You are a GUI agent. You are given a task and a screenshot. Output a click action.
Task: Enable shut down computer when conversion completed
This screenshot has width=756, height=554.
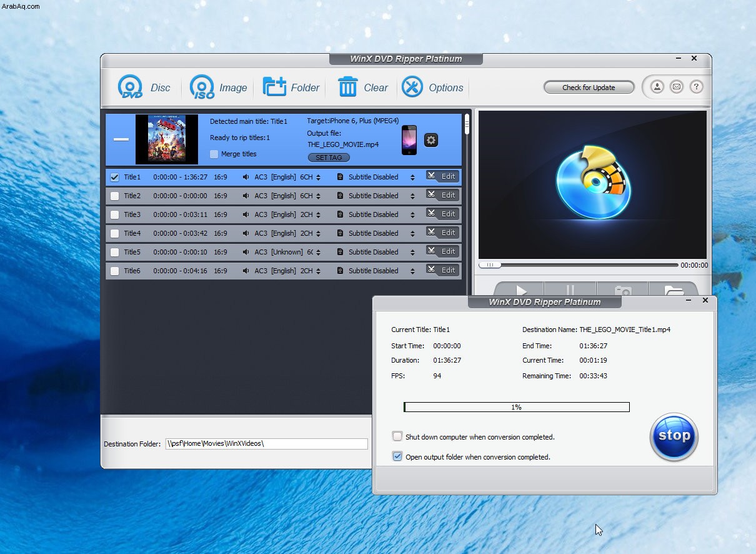point(397,436)
